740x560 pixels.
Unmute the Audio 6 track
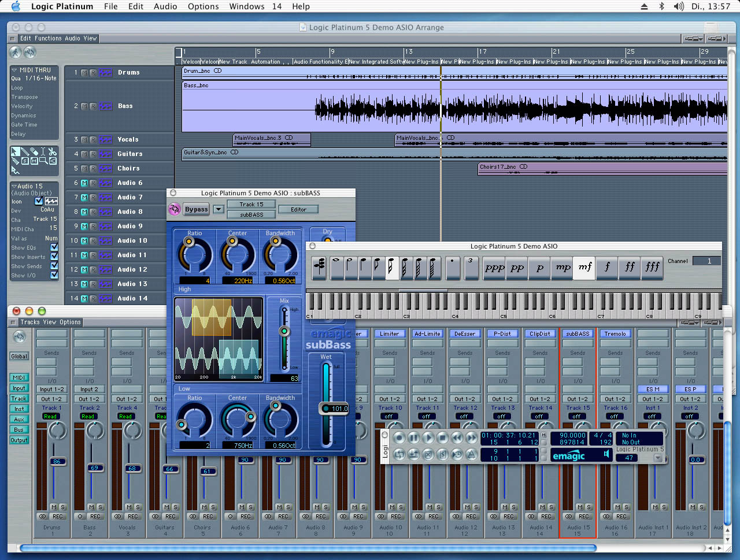point(84,183)
